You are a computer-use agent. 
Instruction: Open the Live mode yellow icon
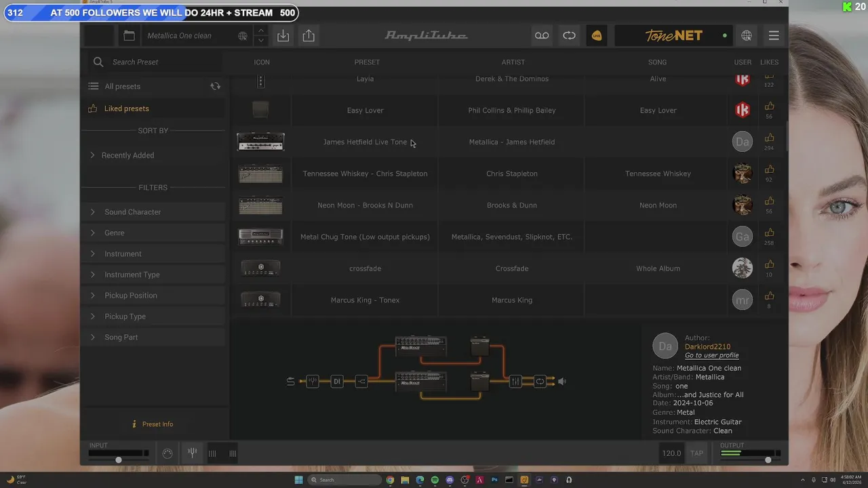click(597, 36)
